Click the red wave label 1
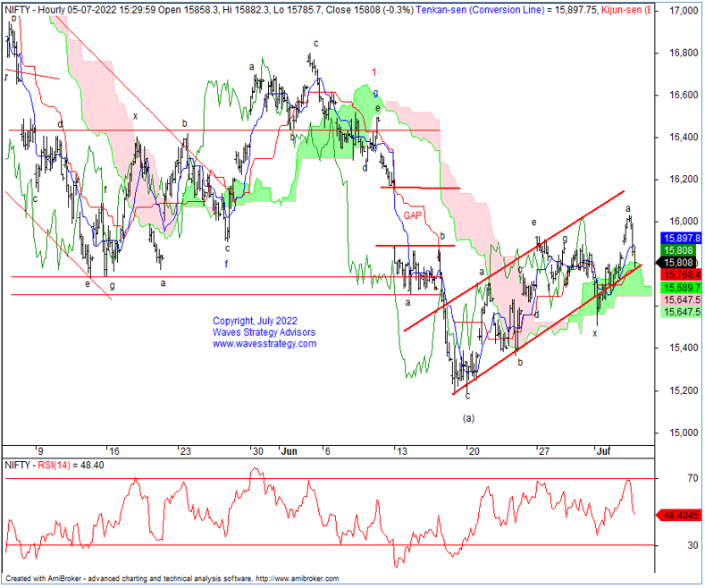Image resolution: width=705 pixels, height=588 pixels. tap(374, 71)
